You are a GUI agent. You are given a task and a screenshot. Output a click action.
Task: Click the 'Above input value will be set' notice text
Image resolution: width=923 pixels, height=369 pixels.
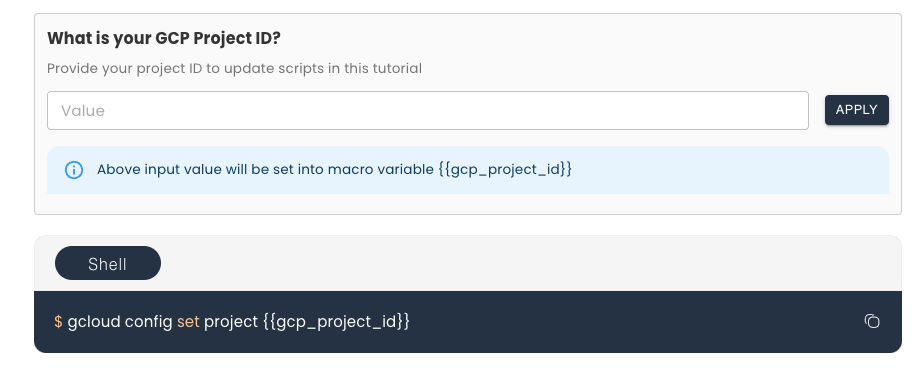click(334, 169)
